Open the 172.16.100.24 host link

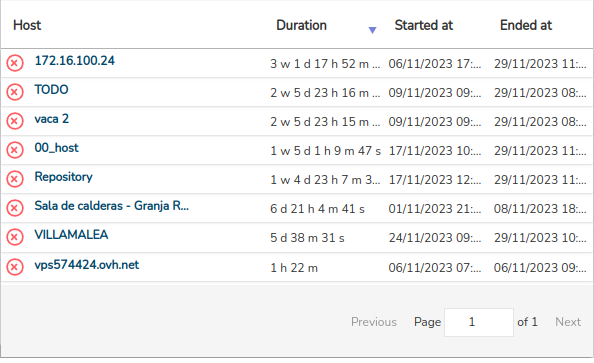[x=75, y=61]
